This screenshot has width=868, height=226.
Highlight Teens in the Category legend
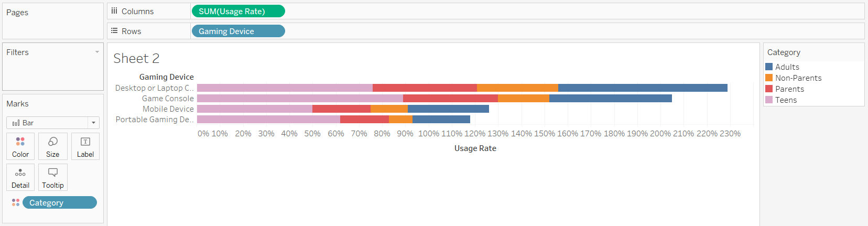(x=786, y=100)
